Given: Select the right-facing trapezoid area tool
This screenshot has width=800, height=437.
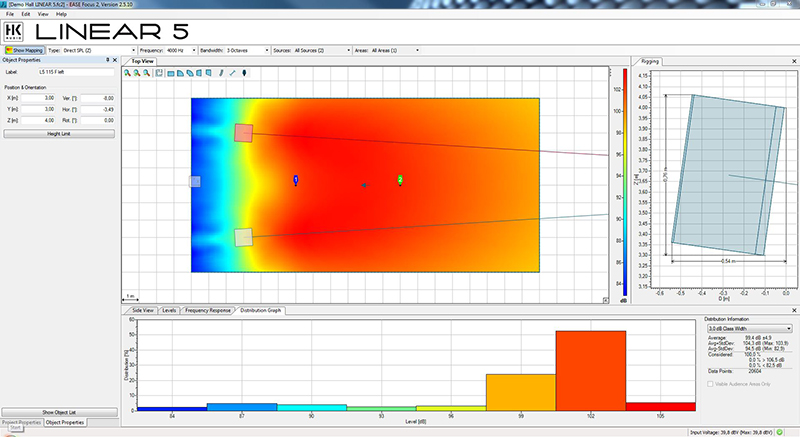Looking at the screenshot, I should click(x=209, y=73).
